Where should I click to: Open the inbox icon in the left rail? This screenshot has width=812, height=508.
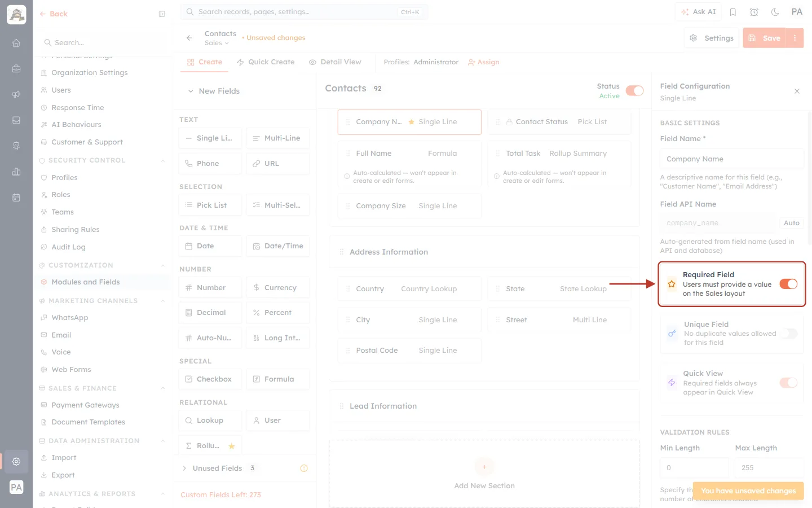[16, 120]
